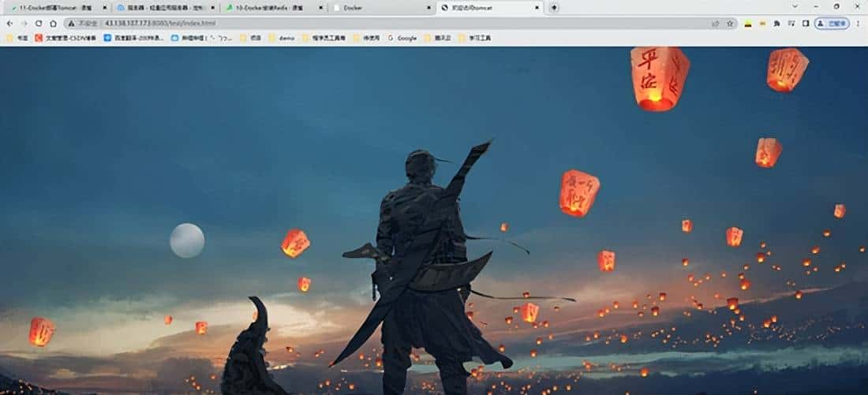Close the server console tab
This screenshot has width=868, height=395.
pyautogui.click(x=212, y=8)
